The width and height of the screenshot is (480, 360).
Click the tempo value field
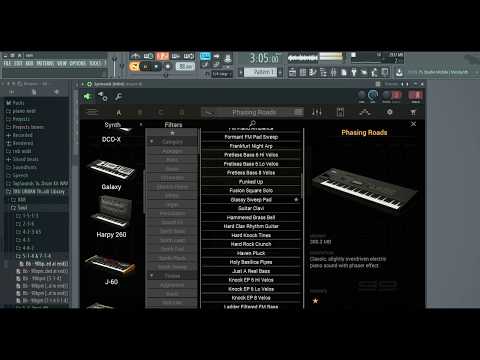point(185,66)
